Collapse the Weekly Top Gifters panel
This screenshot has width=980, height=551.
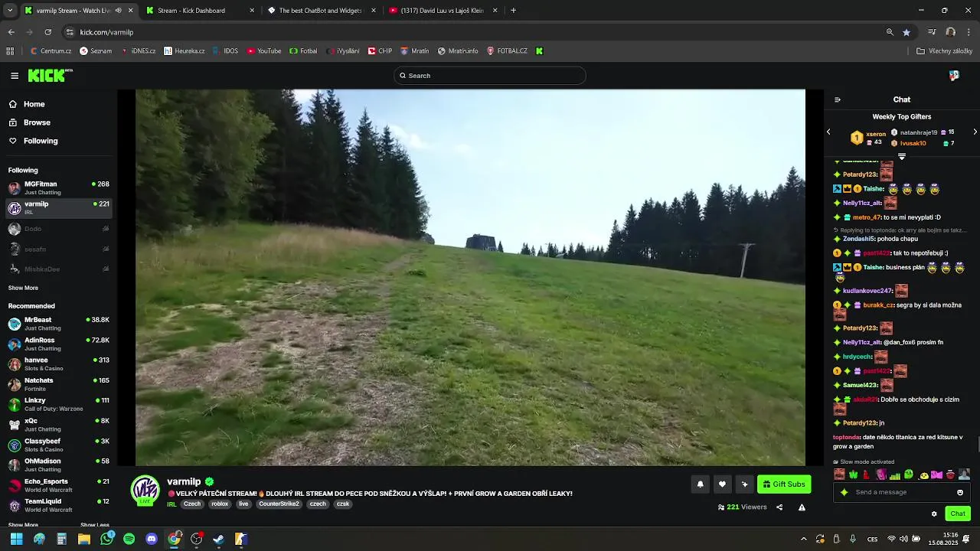[x=902, y=156]
